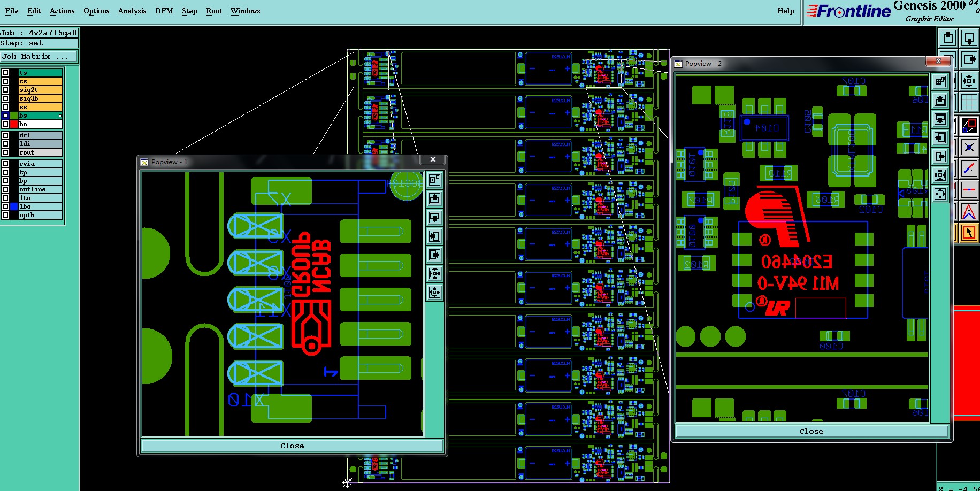
Task: Select the area zoom tool with red-blue squares
Action: coord(969,125)
